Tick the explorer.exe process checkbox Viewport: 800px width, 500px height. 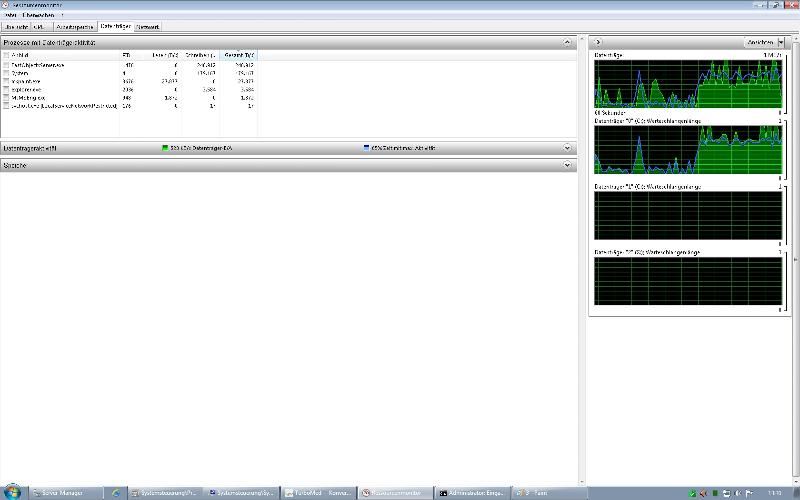pyautogui.click(x=6, y=90)
